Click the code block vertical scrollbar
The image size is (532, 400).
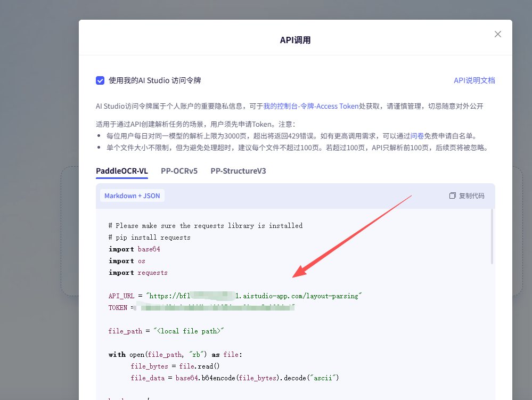(492, 237)
